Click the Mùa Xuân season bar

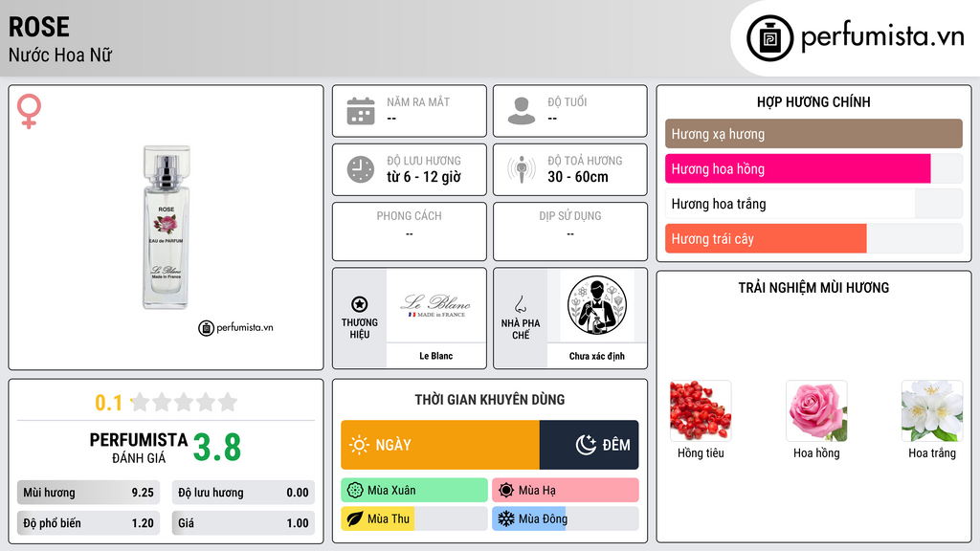tap(413, 491)
